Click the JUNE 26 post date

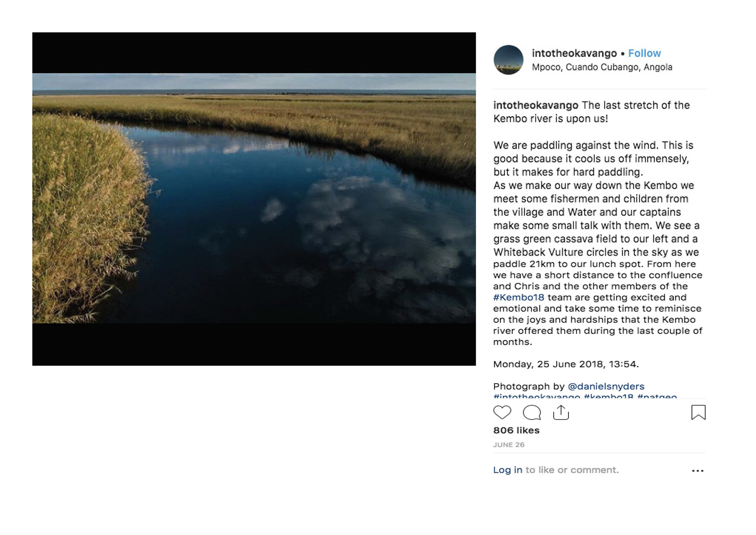[509, 445]
